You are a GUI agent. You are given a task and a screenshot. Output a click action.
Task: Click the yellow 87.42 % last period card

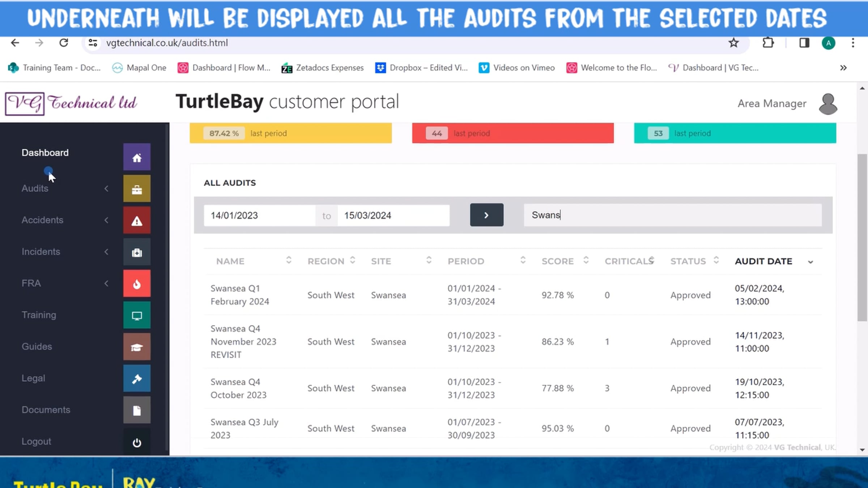tap(291, 133)
